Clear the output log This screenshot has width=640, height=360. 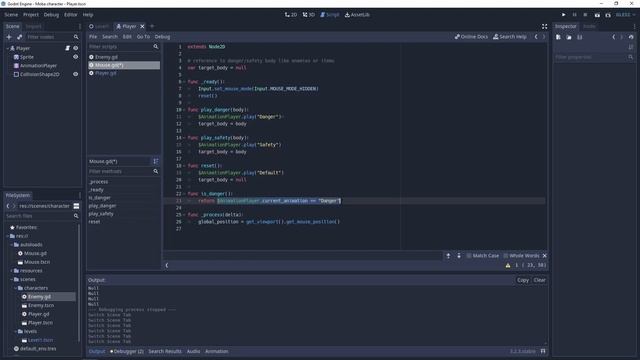539,280
